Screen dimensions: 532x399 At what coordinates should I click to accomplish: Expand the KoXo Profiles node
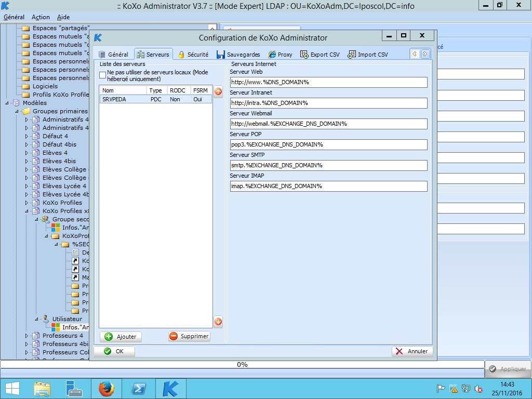(27, 203)
